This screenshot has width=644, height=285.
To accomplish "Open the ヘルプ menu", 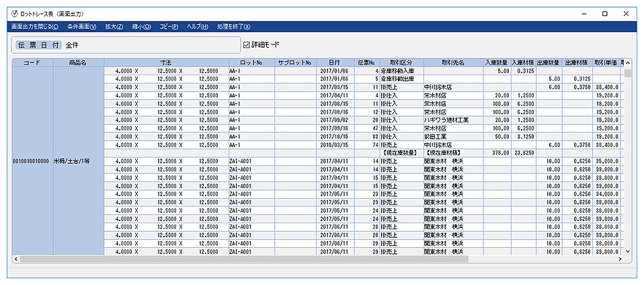I will coord(197,26).
